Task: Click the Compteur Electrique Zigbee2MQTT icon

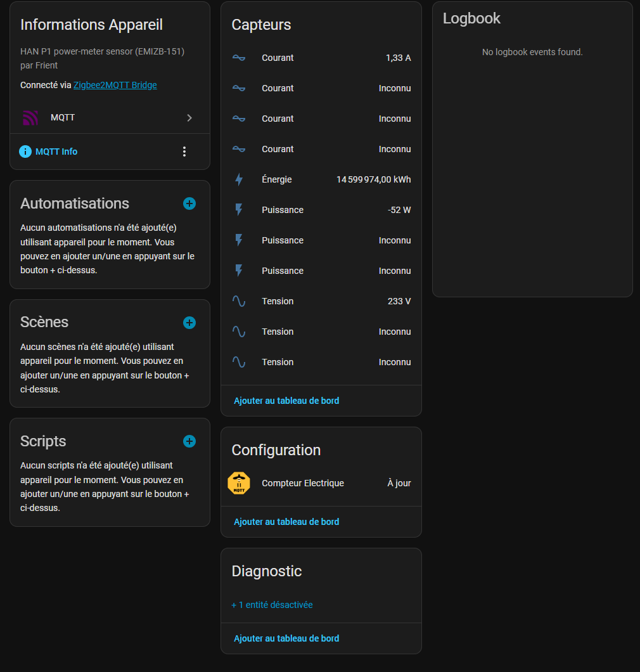Action: (x=239, y=483)
